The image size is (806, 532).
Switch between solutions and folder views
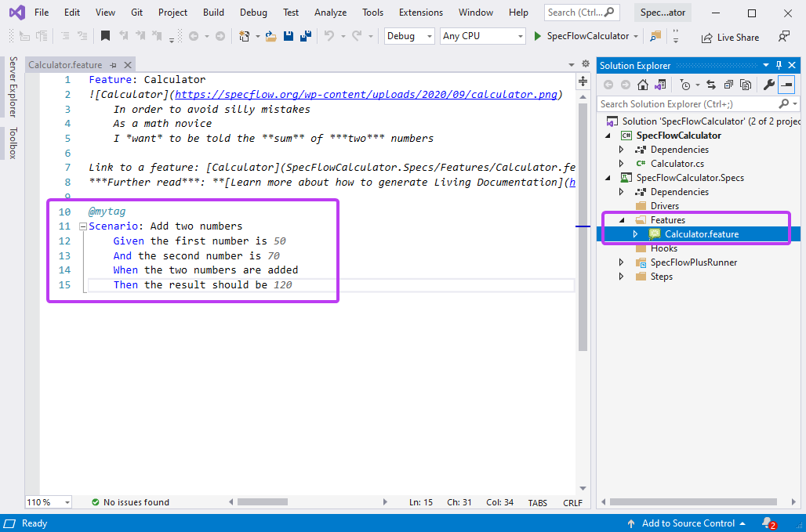click(x=660, y=85)
